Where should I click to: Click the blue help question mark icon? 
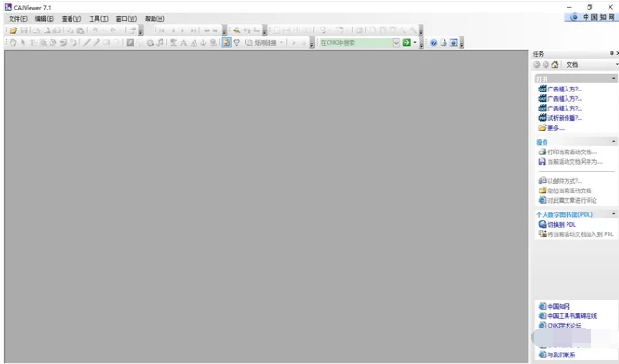(x=433, y=43)
